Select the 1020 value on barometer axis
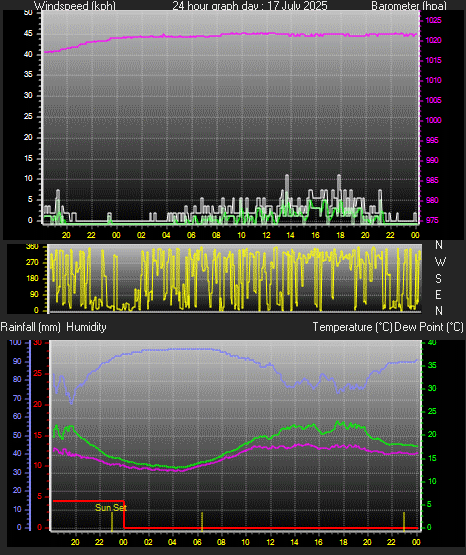Screen dimensions: 466x555 click(x=433, y=40)
